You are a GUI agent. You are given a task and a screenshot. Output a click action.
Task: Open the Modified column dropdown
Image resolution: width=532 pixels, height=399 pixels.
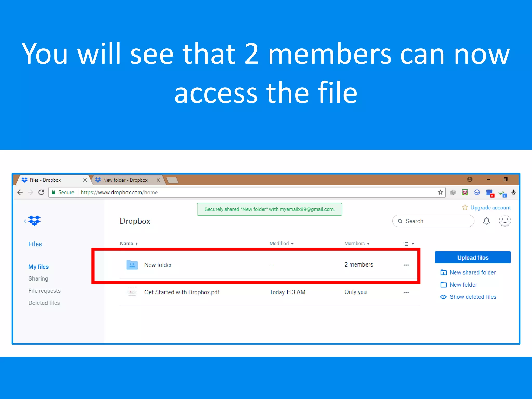[x=281, y=243]
